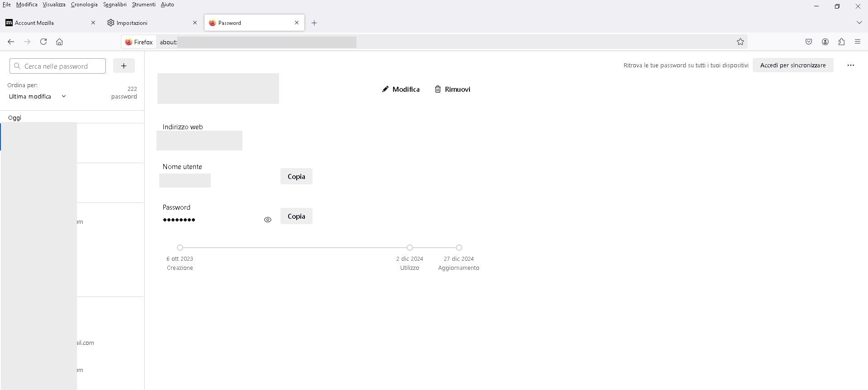This screenshot has height=390, width=868.
Task: Open the 'Ultima modifica' sort dropdown
Action: coord(38,96)
